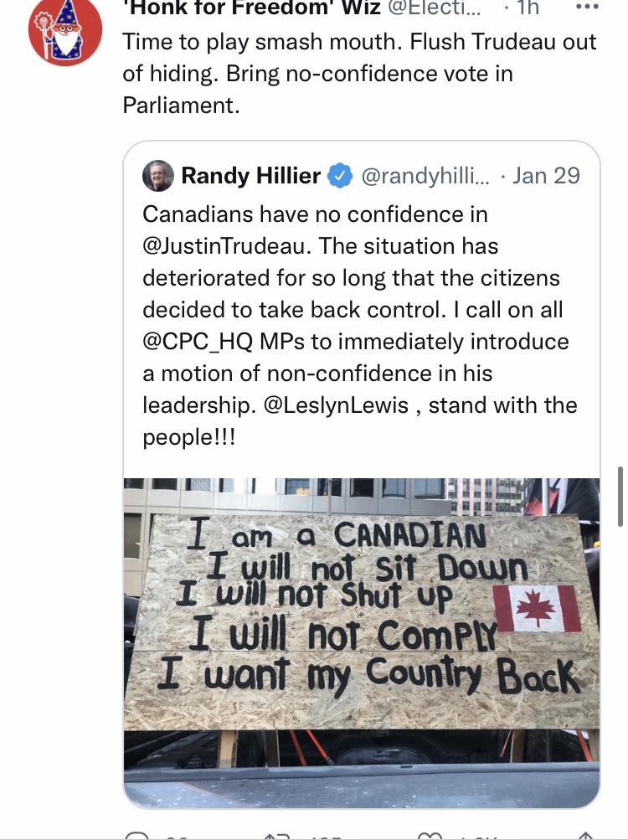Image resolution: width=628 pixels, height=840 pixels.
Task: Open the wizard profile avatar
Action: click(x=65, y=30)
